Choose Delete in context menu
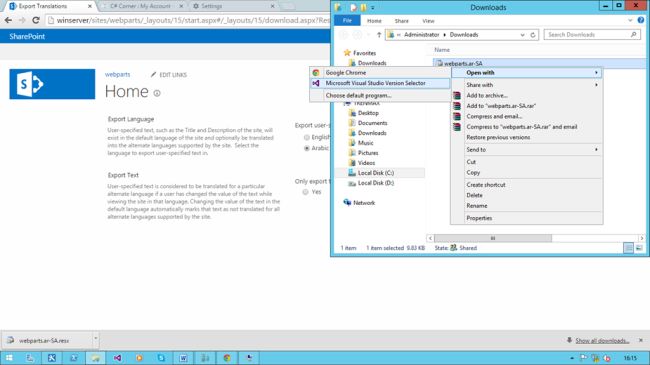The width and height of the screenshot is (650, 365). 526,195
